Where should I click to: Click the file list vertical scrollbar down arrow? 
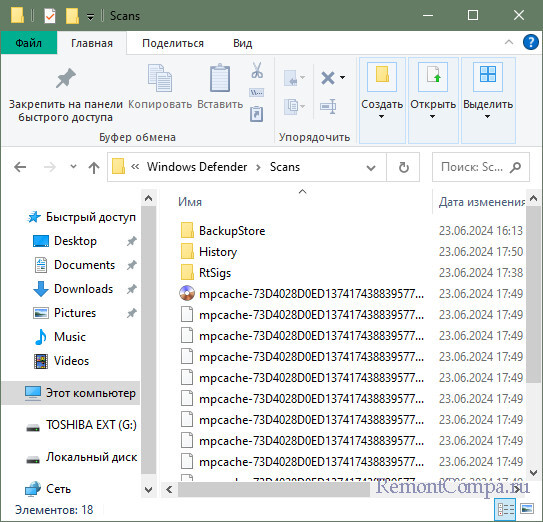pyautogui.click(x=534, y=472)
